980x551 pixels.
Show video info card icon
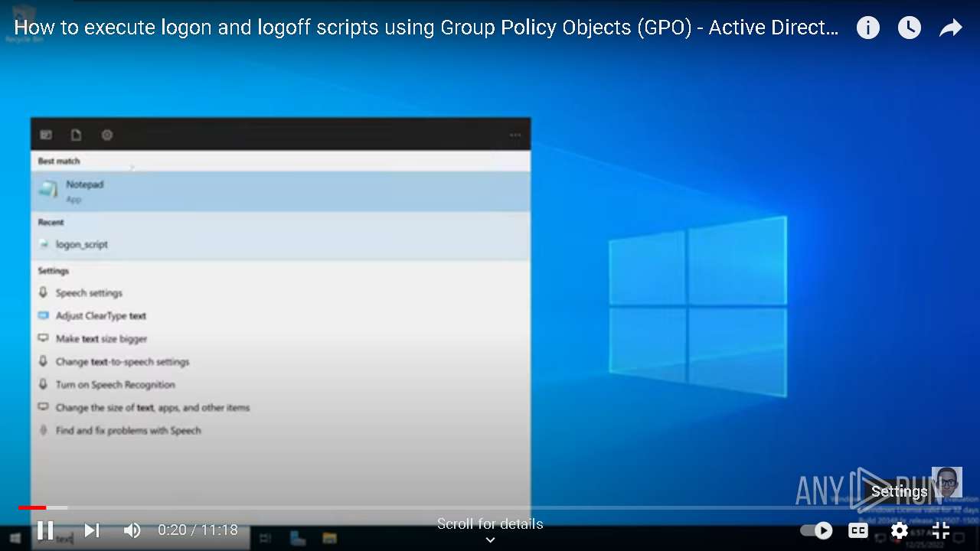pos(867,28)
